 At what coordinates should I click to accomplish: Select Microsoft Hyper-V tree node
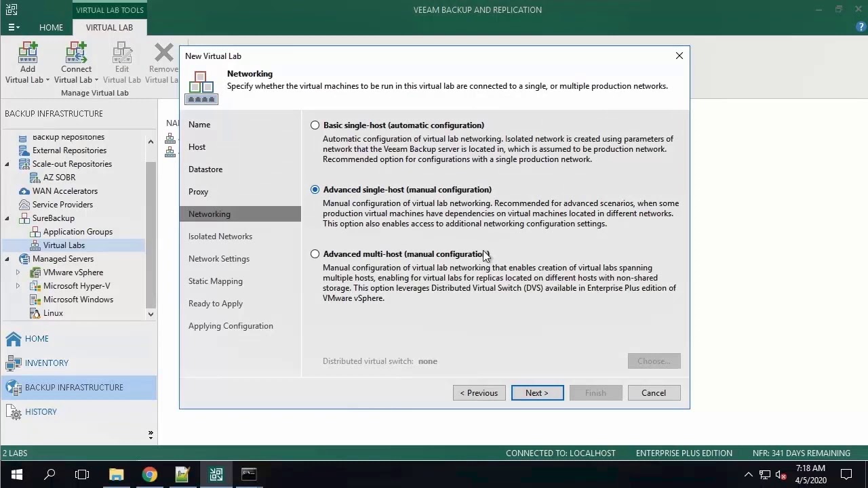pyautogui.click(x=77, y=286)
